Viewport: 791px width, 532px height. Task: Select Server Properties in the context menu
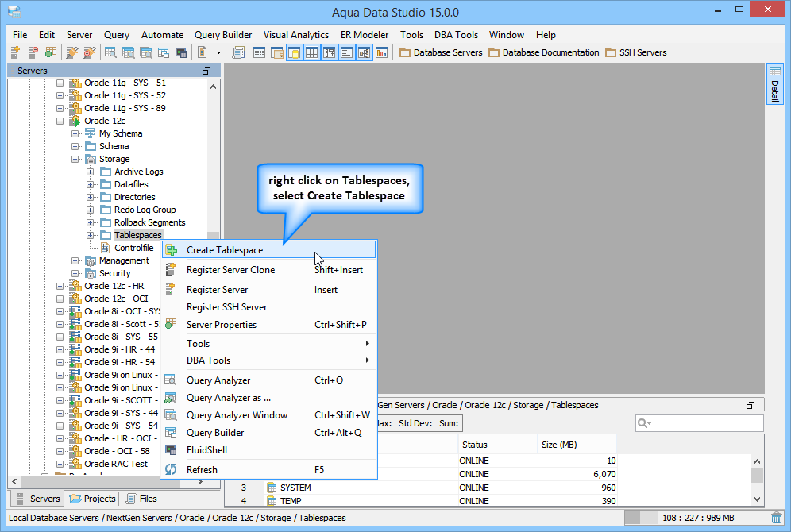[269, 325]
